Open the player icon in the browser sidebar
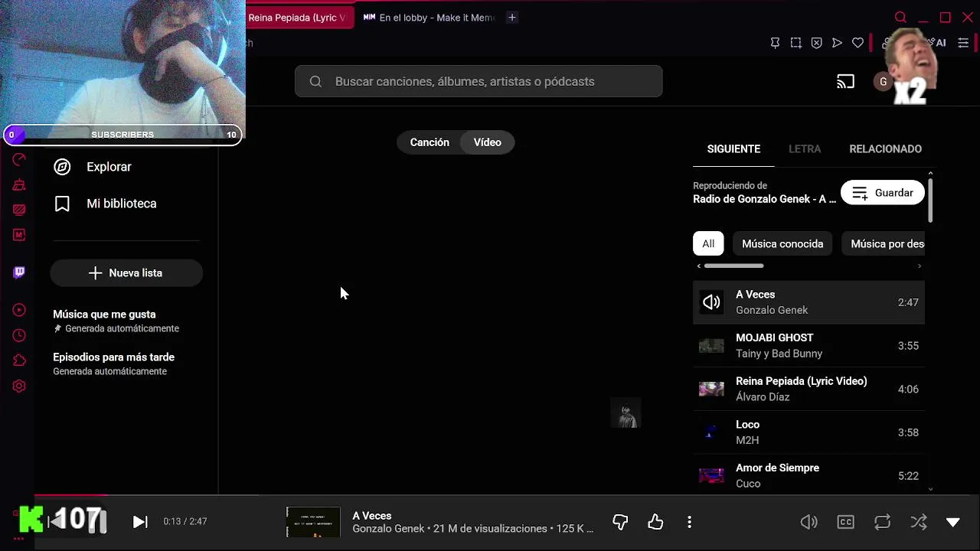The image size is (980, 551). pos(19,310)
